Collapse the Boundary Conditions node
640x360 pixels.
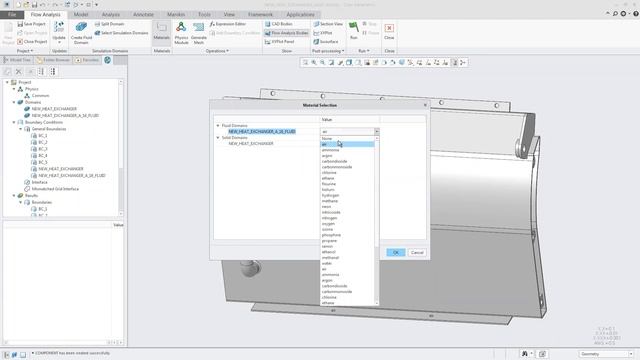14,122
